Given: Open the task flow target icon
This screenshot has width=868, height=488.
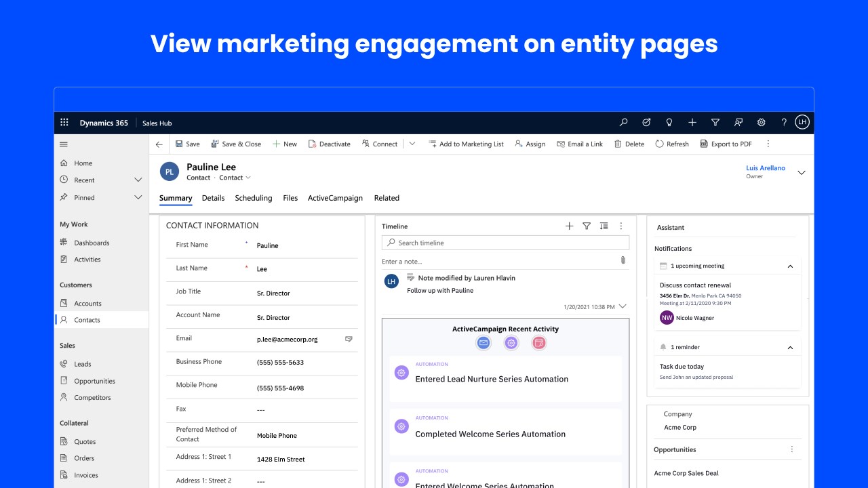Looking at the screenshot, I should tap(646, 123).
